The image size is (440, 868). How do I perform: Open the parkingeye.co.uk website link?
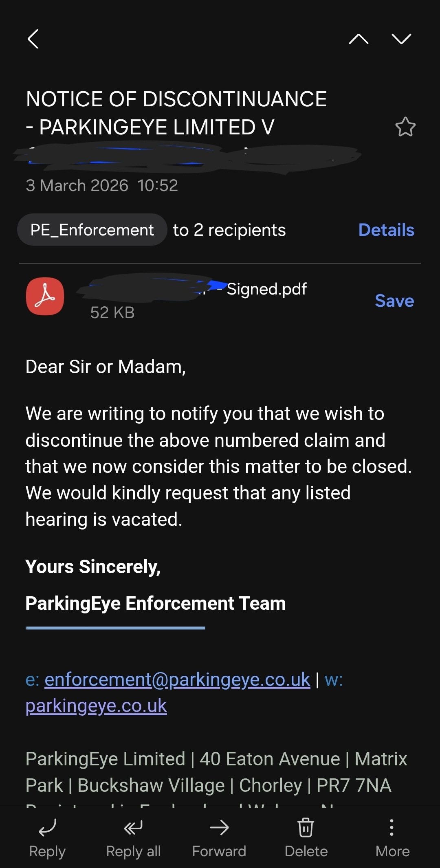coord(96,706)
